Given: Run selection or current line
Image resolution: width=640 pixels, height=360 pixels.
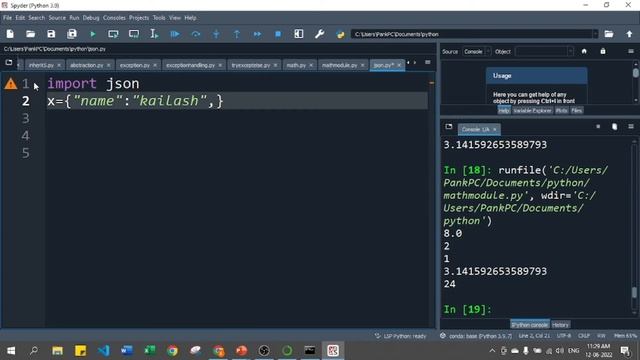Looking at the screenshot, I should click(x=154, y=34).
